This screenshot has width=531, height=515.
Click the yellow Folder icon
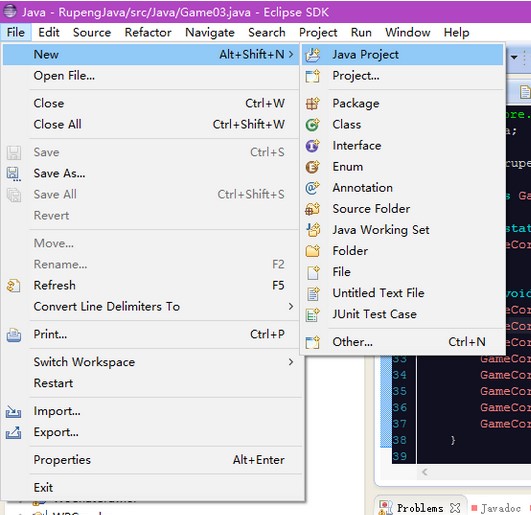313,251
